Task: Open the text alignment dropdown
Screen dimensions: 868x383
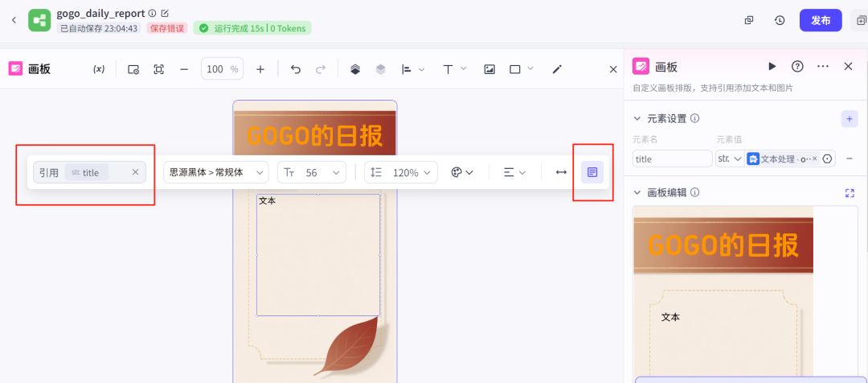Action: click(514, 172)
